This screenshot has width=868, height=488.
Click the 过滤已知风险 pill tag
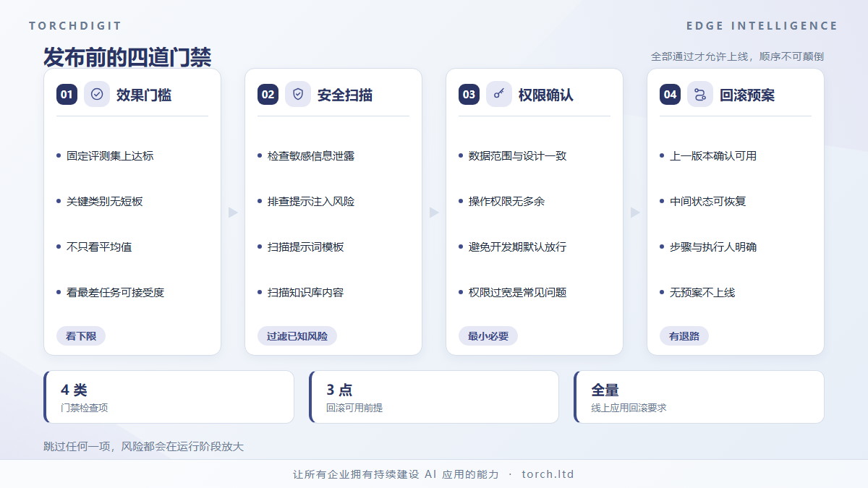297,336
